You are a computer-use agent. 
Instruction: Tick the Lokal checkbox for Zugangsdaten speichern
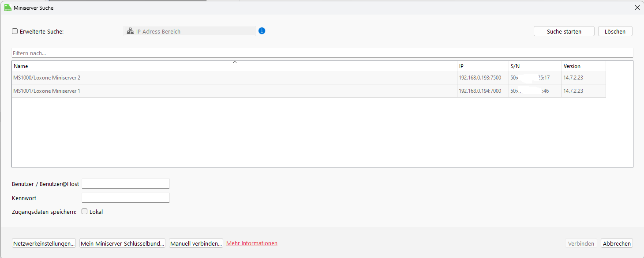[x=85, y=212]
